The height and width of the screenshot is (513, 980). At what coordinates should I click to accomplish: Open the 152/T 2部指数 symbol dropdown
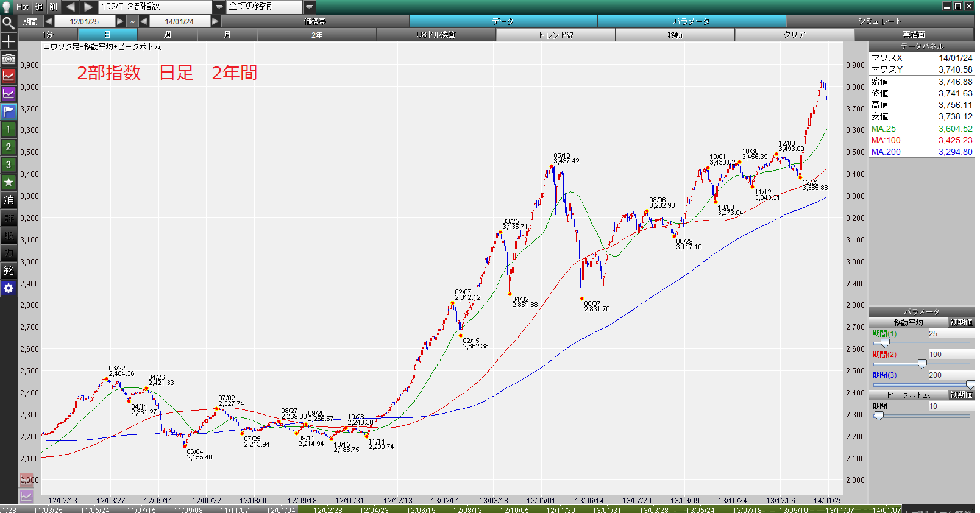[x=219, y=7]
